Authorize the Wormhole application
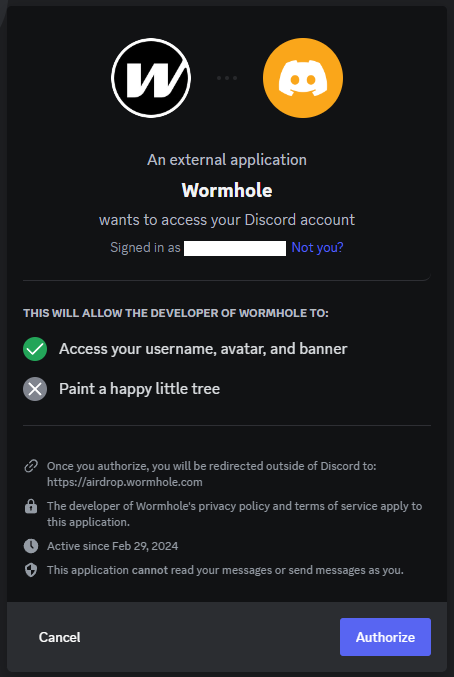This screenshot has width=454, height=677. 385,637
